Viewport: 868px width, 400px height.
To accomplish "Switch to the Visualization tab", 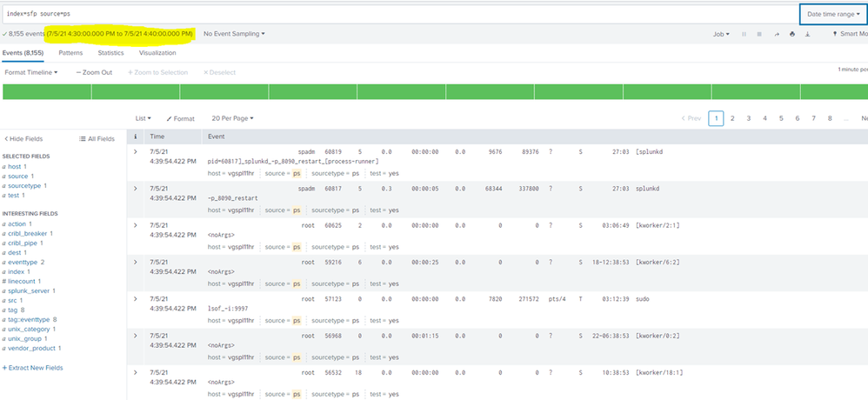I will pyautogui.click(x=157, y=53).
